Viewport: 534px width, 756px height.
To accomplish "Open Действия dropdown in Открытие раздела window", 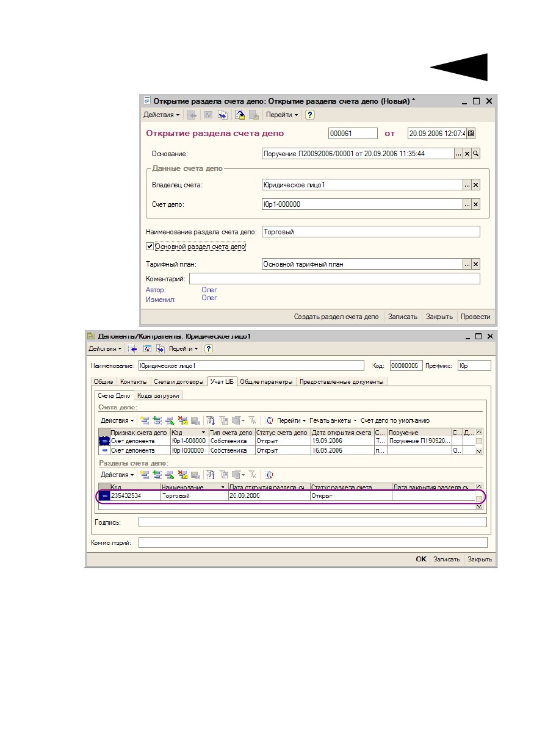I will [162, 115].
